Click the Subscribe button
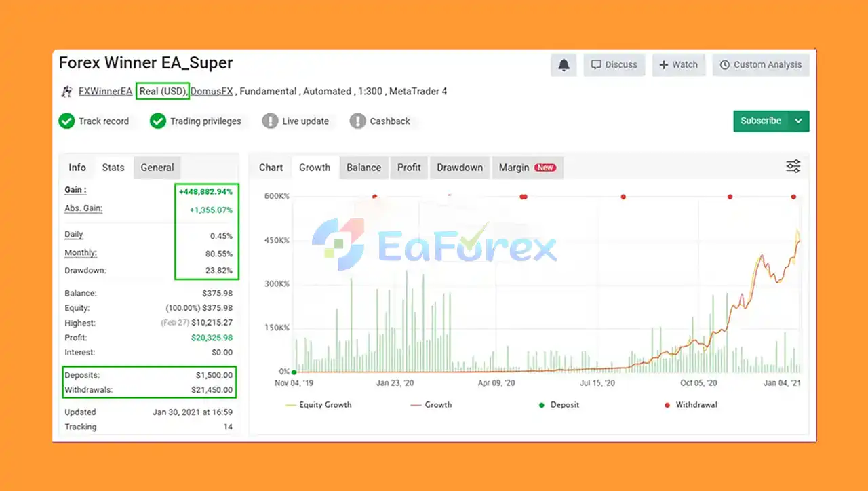Screen dimensions: 868x491 [761, 121]
